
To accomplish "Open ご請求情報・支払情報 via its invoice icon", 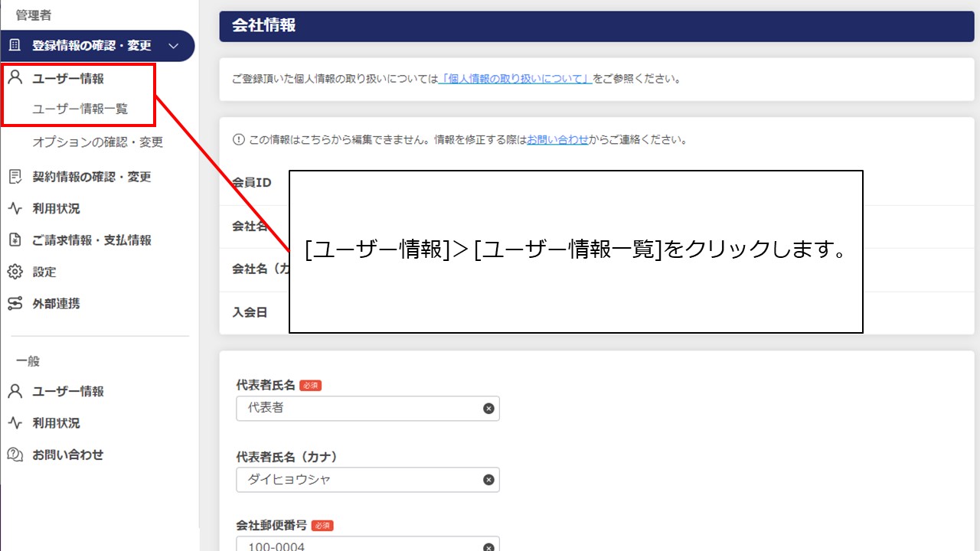I will click(x=14, y=240).
